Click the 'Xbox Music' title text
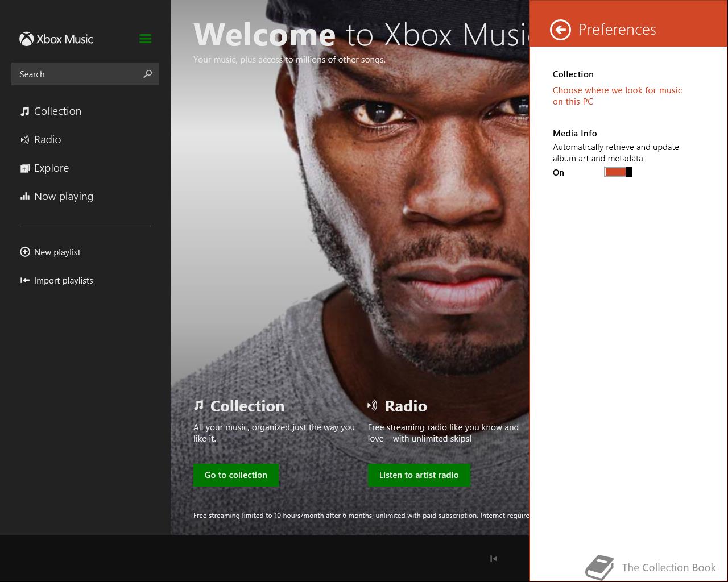728x582 pixels. pyautogui.click(x=65, y=39)
